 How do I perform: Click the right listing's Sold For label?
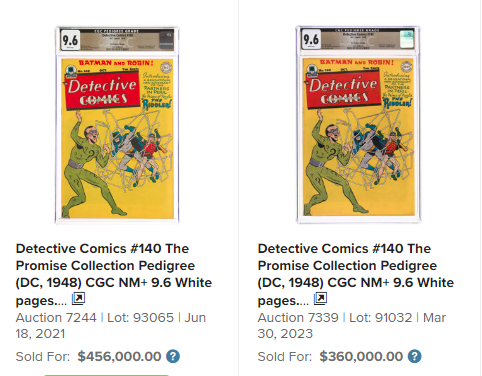[285, 357]
